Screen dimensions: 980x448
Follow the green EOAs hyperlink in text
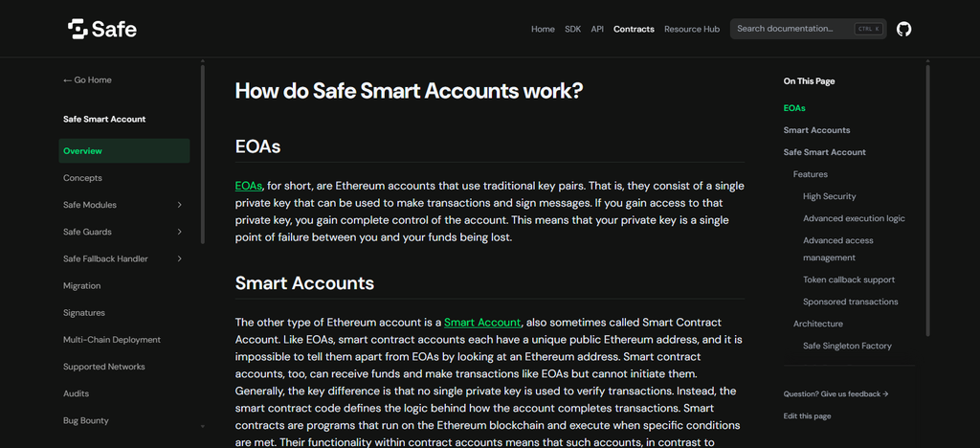249,186
